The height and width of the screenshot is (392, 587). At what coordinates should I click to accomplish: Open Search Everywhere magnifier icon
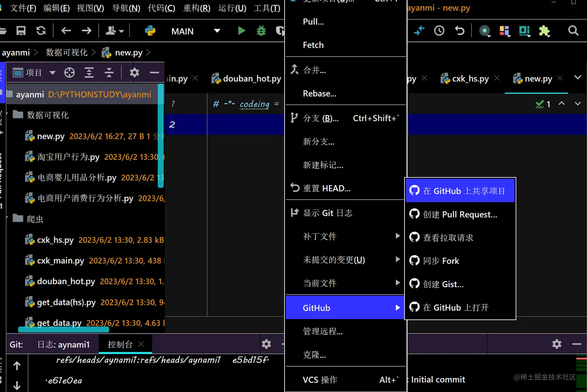point(573,31)
